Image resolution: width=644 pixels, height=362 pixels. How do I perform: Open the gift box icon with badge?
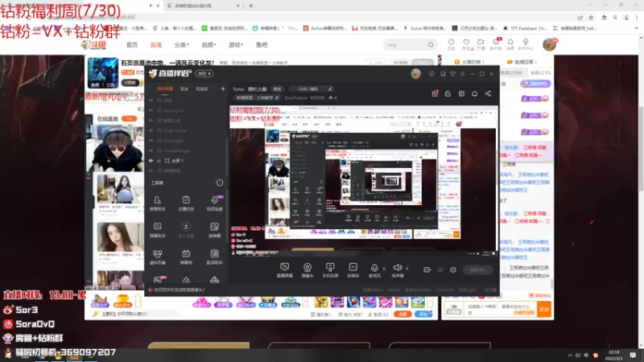(x=435, y=93)
